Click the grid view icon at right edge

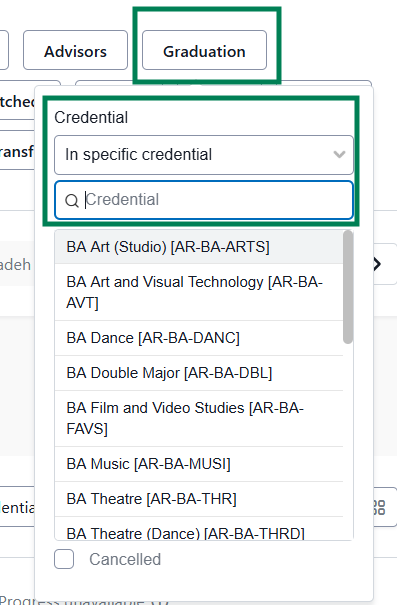[x=380, y=507]
